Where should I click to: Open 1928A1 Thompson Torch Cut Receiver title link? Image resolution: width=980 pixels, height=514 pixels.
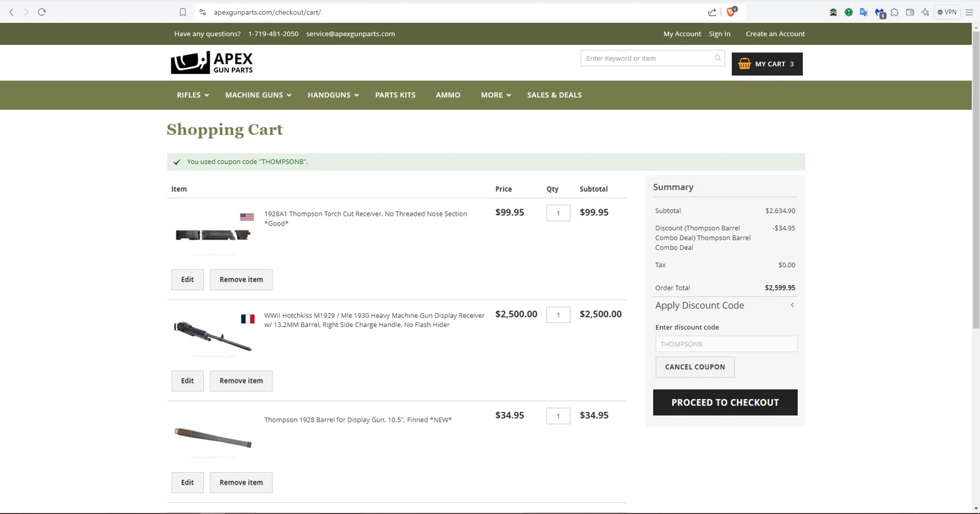pos(365,218)
